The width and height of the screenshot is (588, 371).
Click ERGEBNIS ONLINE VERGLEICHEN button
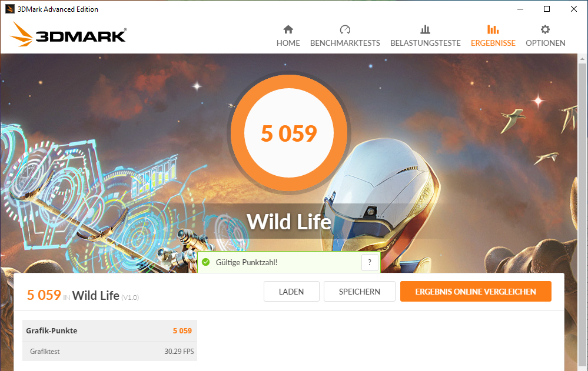pos(476,292)
